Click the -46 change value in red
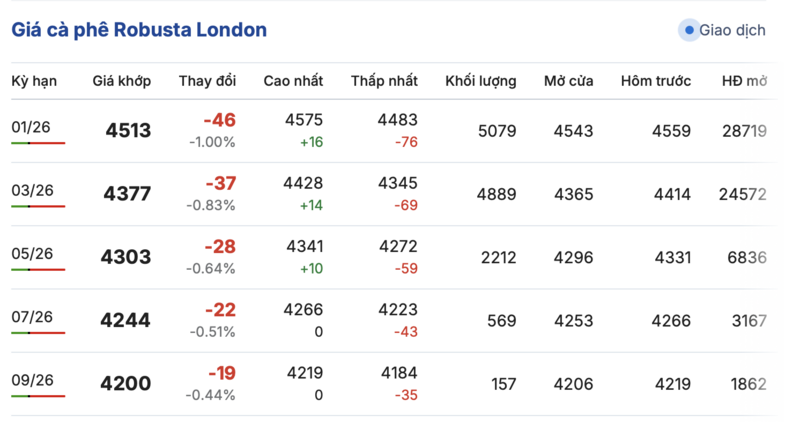Screen dimensions: 800x430 (x=219, y=121)
